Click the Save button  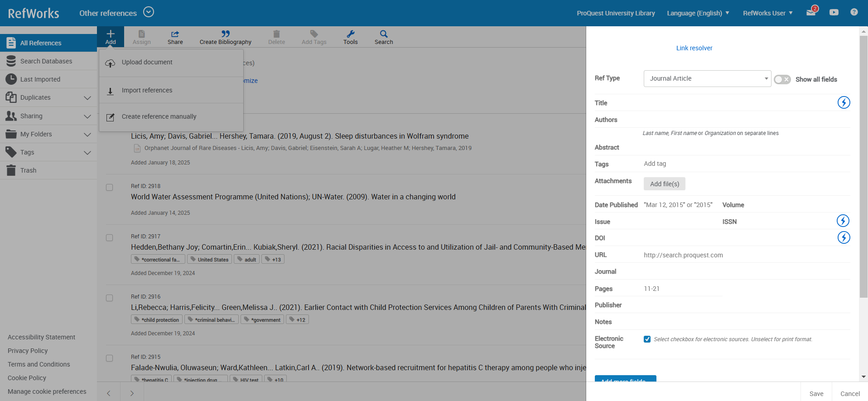pyautogui.click(x=816, y=393)
